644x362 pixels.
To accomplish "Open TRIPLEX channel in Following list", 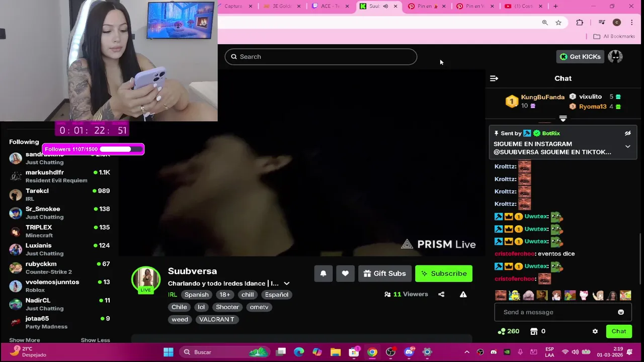I will point(60,231).
